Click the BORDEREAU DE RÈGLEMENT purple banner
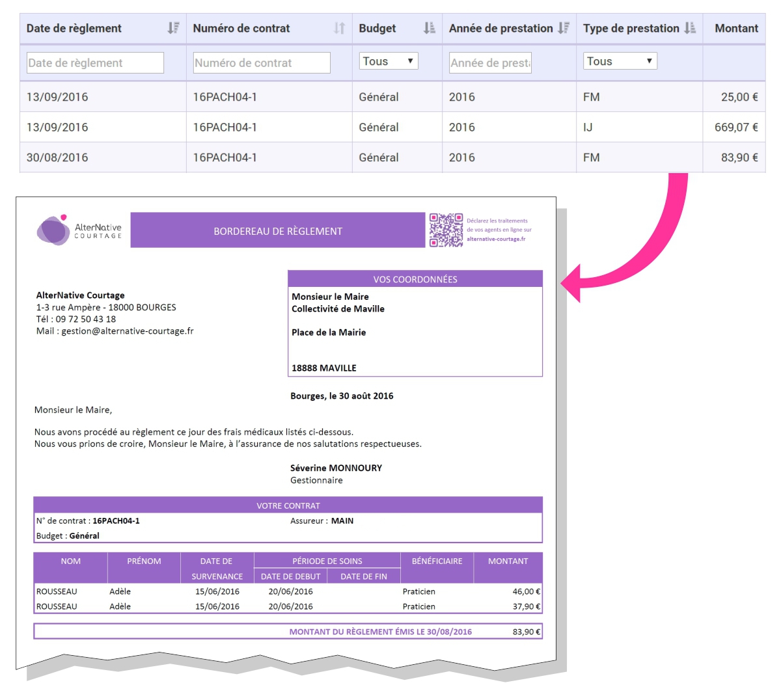This screenshot has height=700, width=781. pyautogui.click(x=278, y=231)
